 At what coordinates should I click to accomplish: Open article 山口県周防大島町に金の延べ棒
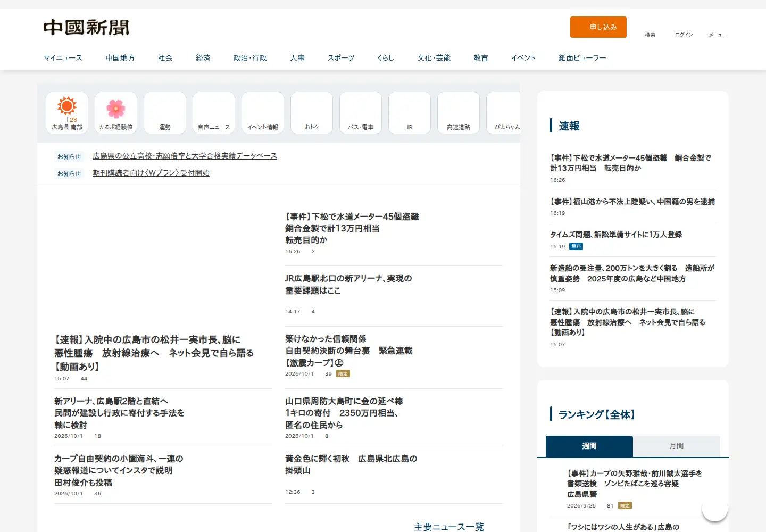[344, 413]
